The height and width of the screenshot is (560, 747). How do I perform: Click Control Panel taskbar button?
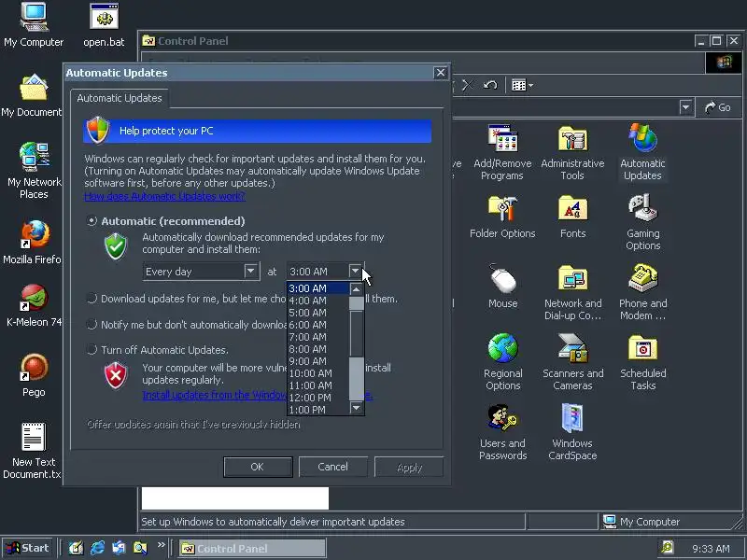[252, 548]
